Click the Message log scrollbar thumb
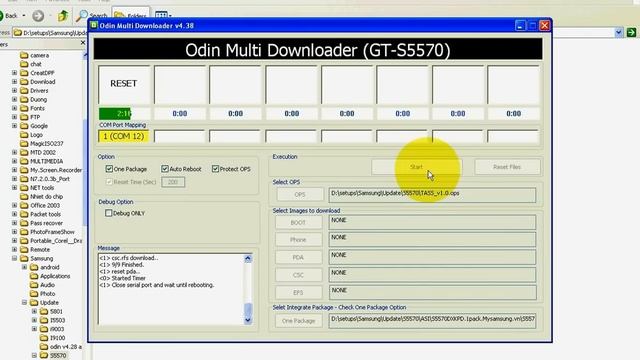640x360 pixels. [x=248, y=309]
